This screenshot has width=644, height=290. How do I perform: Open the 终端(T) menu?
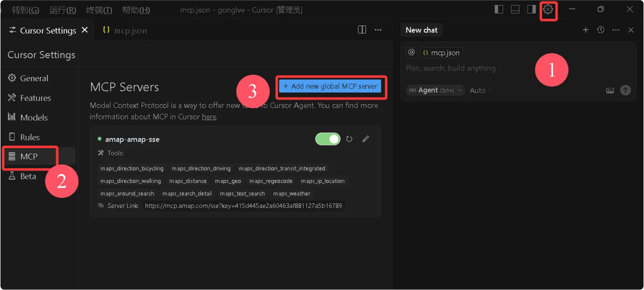tap(99, 10)
